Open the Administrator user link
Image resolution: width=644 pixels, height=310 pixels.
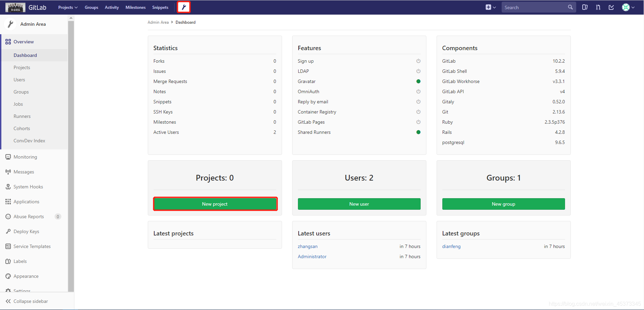click(x=312, y=256)
